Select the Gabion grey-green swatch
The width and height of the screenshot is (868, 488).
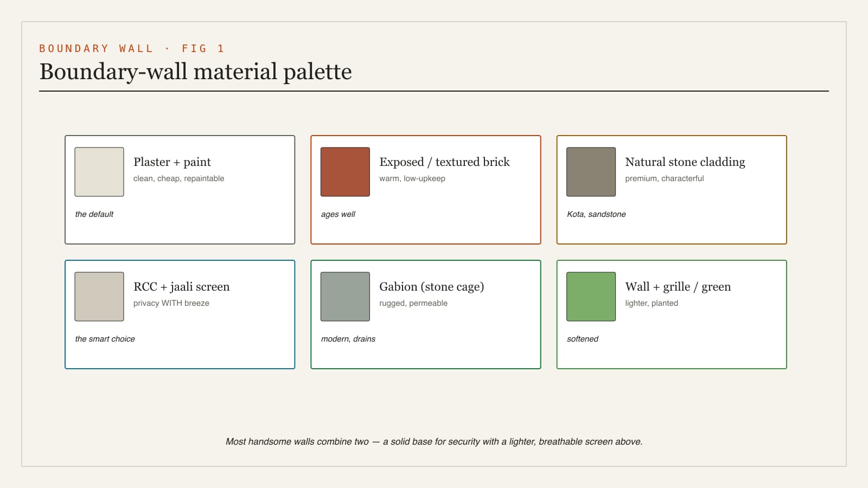coord(345,297)
